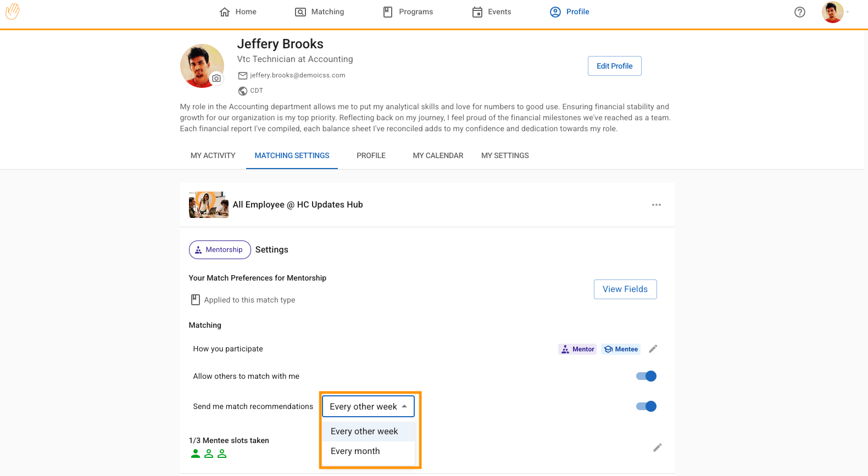Click the Edit Profile button
This screenshot has width=868, height=476.
(614, 66)
